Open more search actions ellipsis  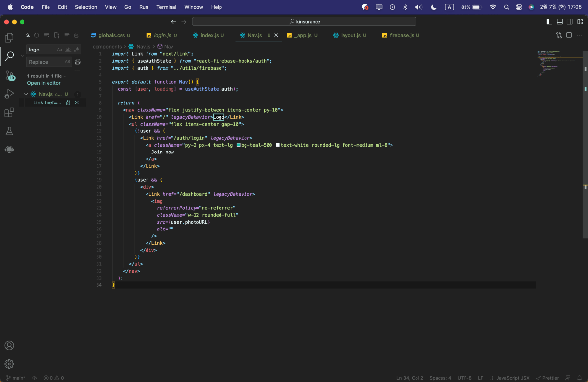click(77, 71)
